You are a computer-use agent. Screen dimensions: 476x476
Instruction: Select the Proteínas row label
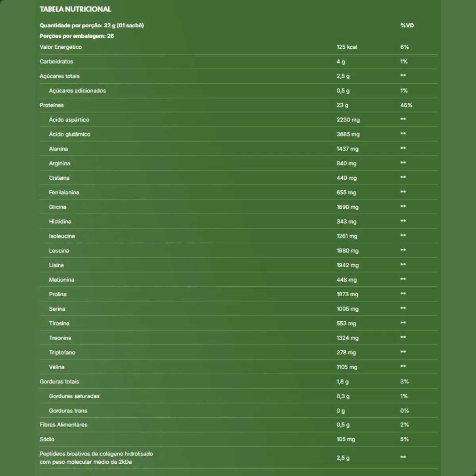coord(52,105)
